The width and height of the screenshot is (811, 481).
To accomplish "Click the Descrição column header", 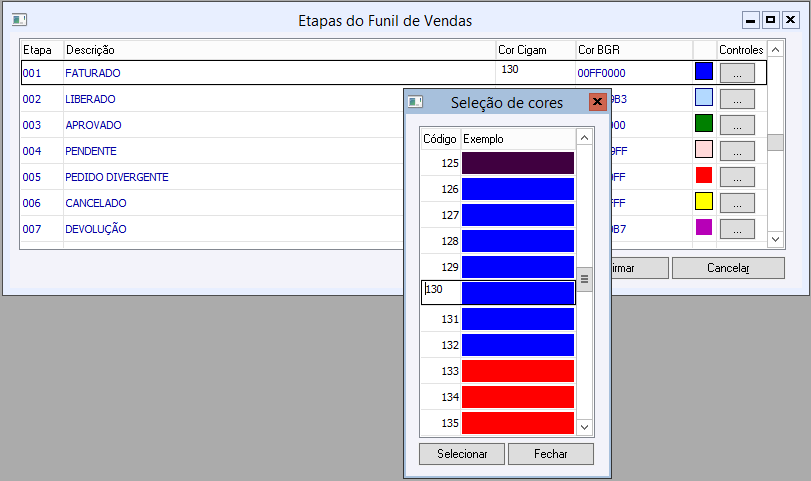I will (x=279, y=50).
